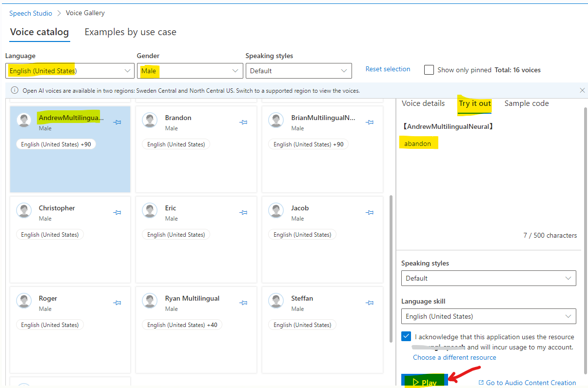Select the Jacob voice card
Image resolution: width=588 pixels, height=388 pixels.
click(x=322, y=239)
